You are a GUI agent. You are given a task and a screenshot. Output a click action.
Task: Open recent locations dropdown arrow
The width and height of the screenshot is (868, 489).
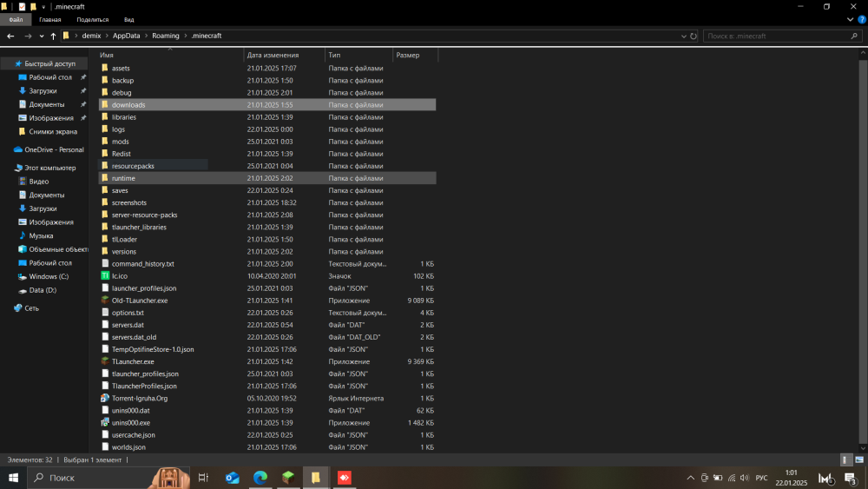pos(42,36)
